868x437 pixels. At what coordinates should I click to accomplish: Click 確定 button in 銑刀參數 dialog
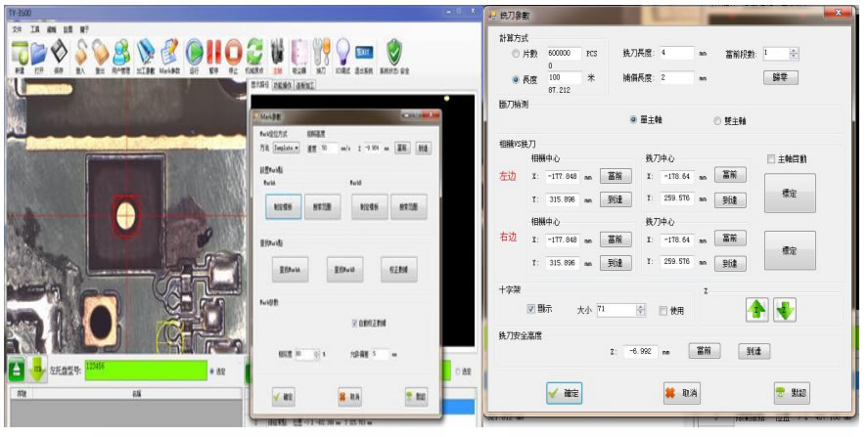(563, 393)
